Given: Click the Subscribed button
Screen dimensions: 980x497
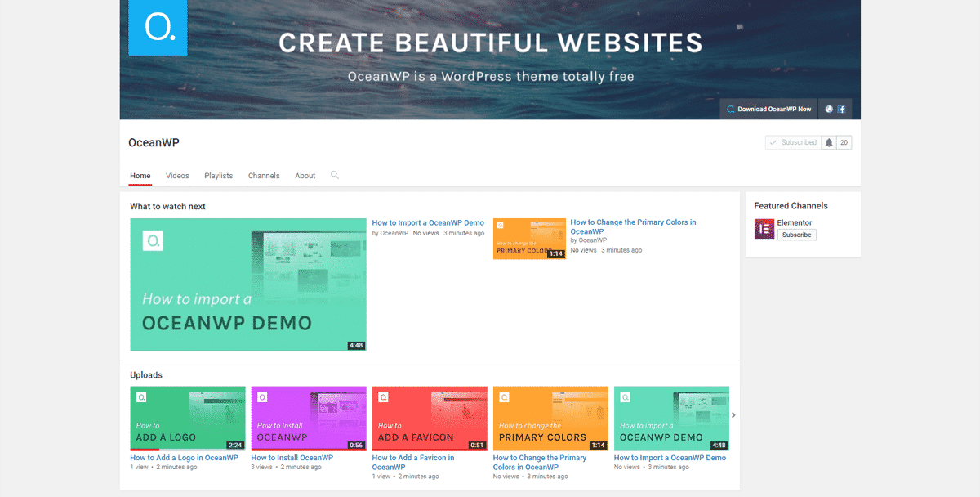Looking at the screenshot, I should click(792, 142).
